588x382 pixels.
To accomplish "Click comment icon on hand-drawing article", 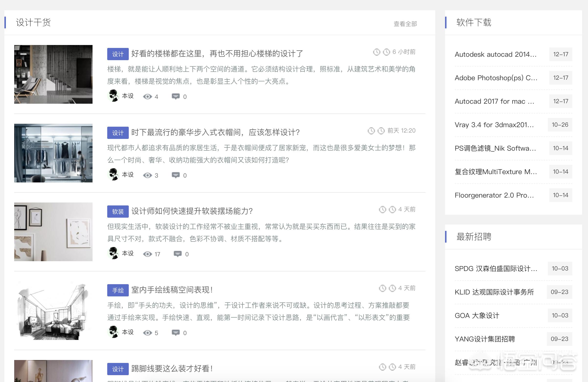I will coord(176,333).
